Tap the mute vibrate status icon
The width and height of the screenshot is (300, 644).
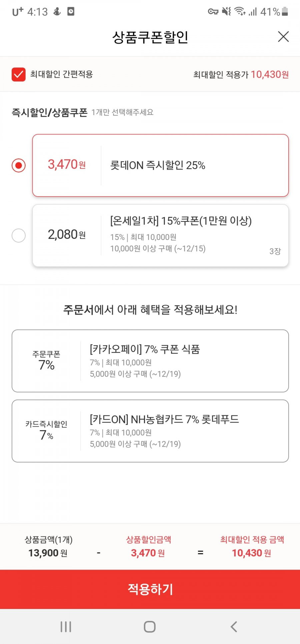click(x=227, y=12)
